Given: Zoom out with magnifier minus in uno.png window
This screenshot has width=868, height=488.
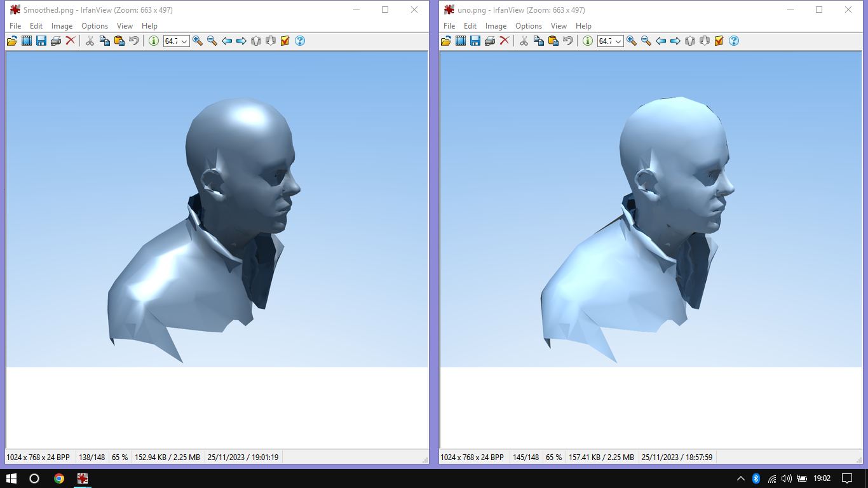Looking at the screenshot, I should (x=646, y=41).
